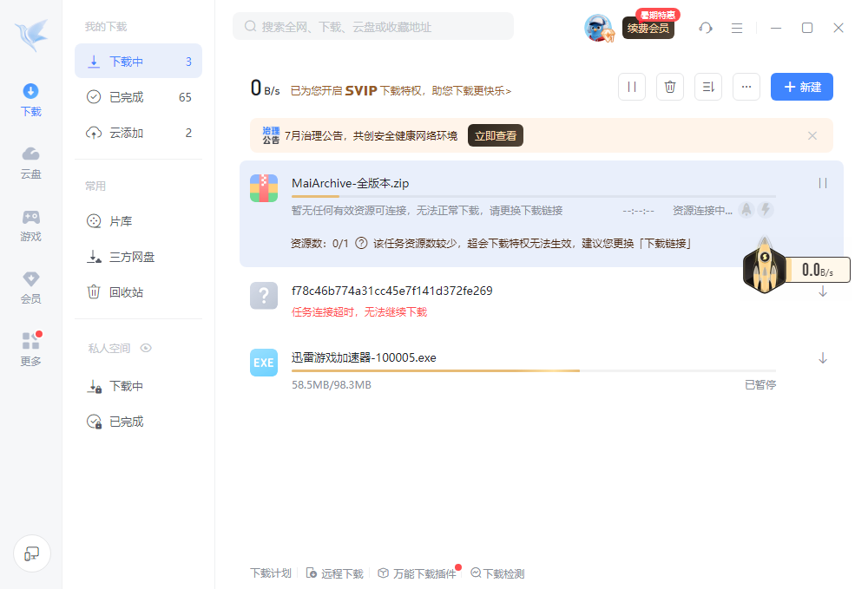Open the 片库 film library

point(138,221)
